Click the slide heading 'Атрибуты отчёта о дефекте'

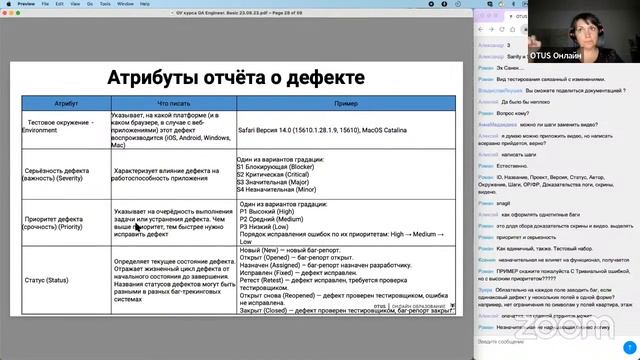(x=236, y=78)
